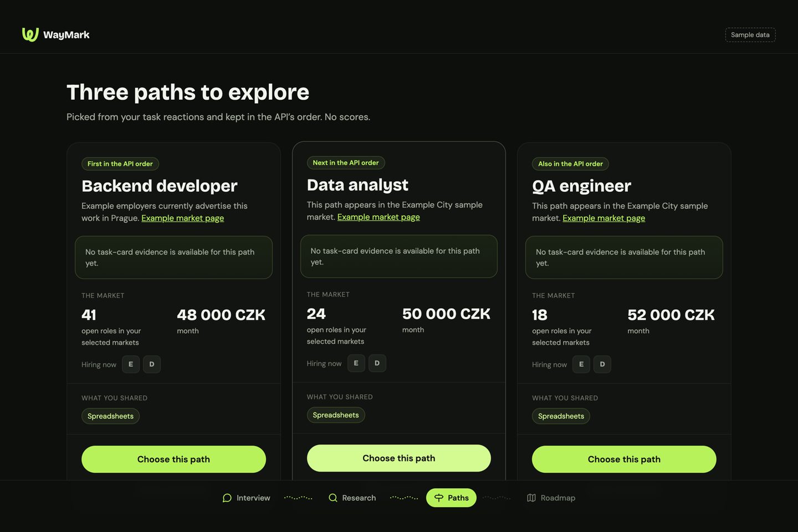Click the '48 000 CZK' salary value
Viewport: 798px width, 532px height.
click(221, 315)
